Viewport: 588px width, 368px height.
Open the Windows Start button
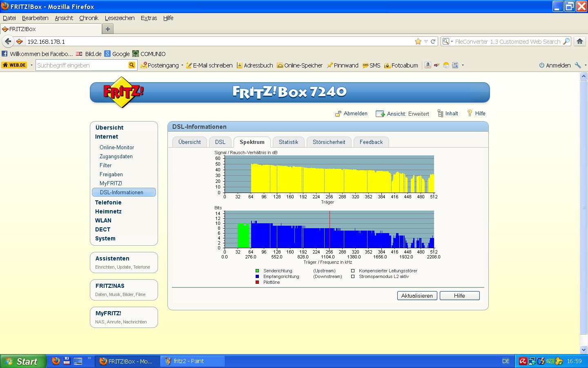(22, 361)
